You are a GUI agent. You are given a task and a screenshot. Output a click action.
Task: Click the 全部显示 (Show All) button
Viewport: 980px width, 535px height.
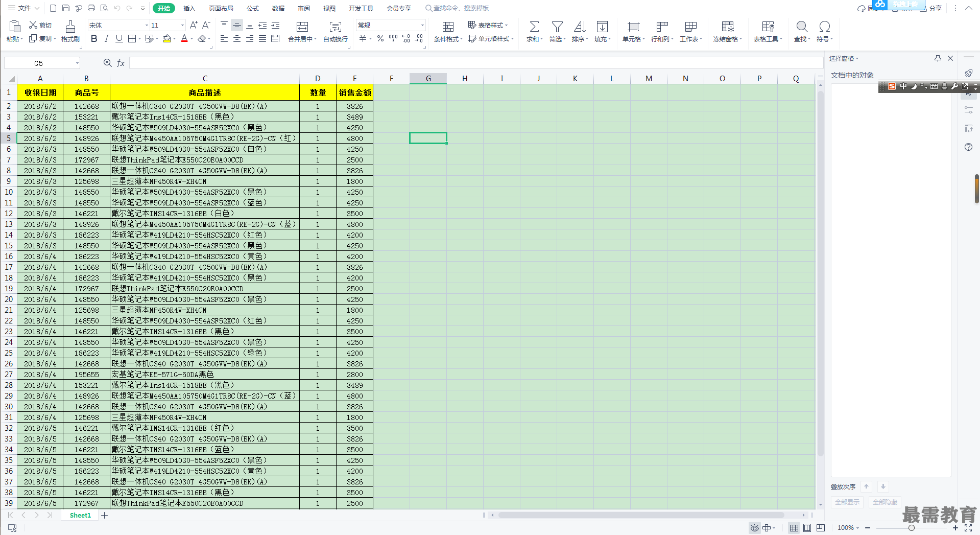click(x=847, y=502)
